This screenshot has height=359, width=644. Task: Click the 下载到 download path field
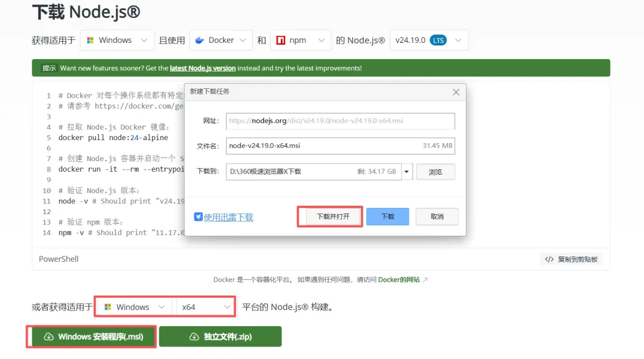point(314,172)
